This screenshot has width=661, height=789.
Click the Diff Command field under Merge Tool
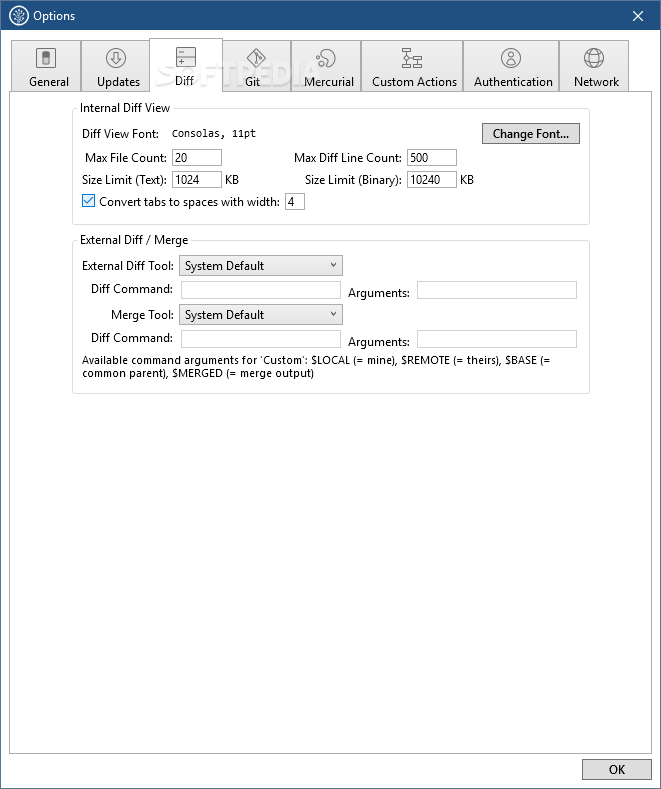261,339
